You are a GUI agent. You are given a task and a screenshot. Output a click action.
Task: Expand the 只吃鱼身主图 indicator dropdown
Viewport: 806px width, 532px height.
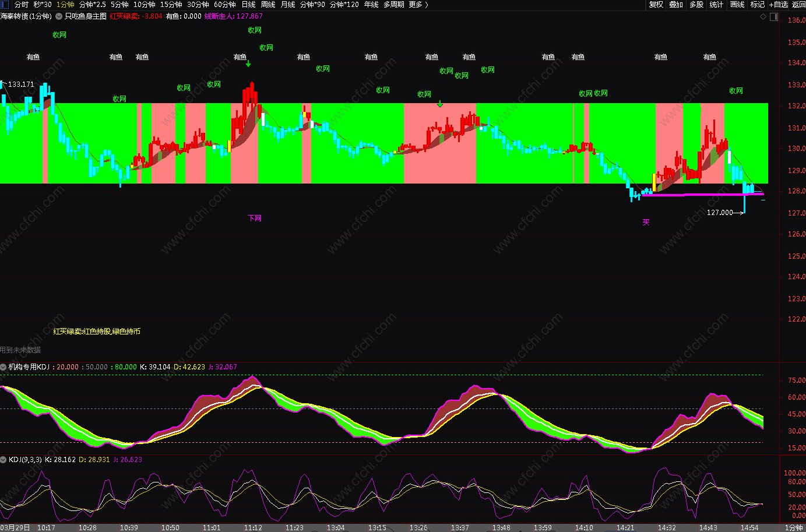point(59,16)
